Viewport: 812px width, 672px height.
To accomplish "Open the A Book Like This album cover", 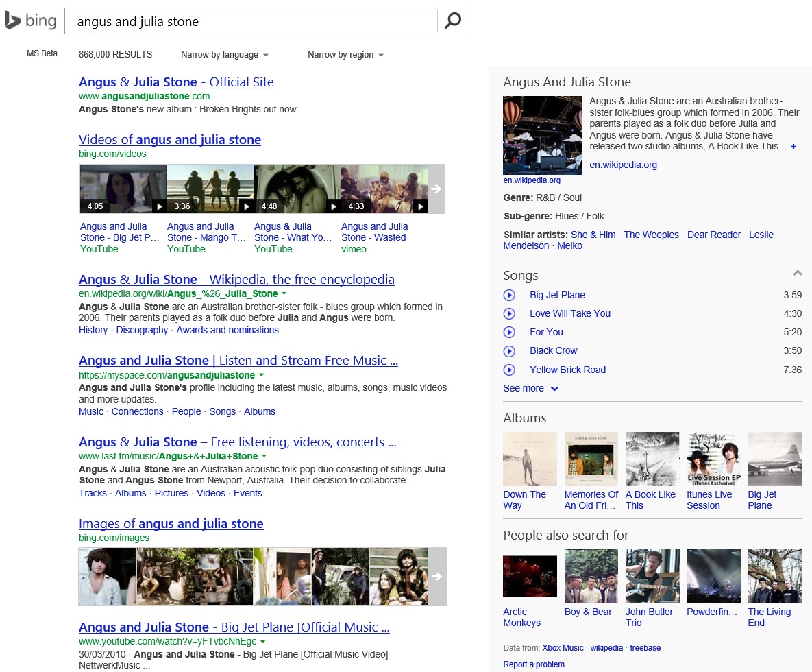I will click(652, 459).
